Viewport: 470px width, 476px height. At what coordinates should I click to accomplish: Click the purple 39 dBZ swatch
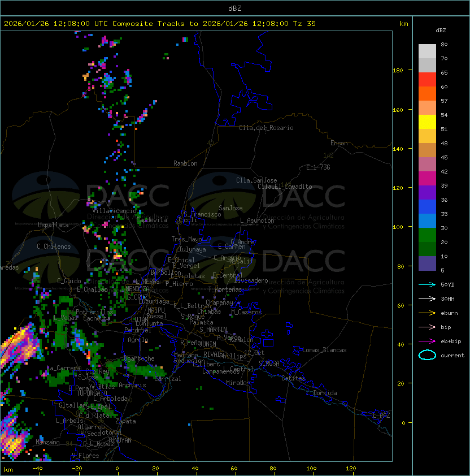pos(427,192)
